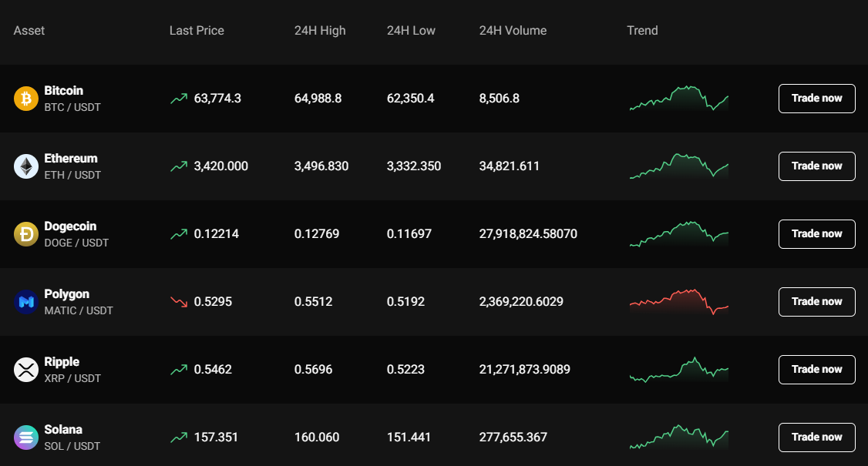Click Trade now for Solana

click(816, 438)
